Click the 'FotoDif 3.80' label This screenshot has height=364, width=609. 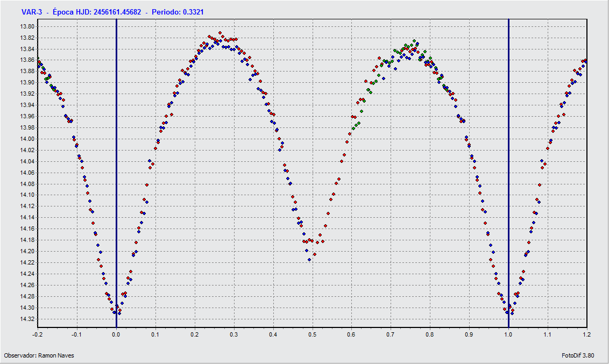tap(578, 355)
